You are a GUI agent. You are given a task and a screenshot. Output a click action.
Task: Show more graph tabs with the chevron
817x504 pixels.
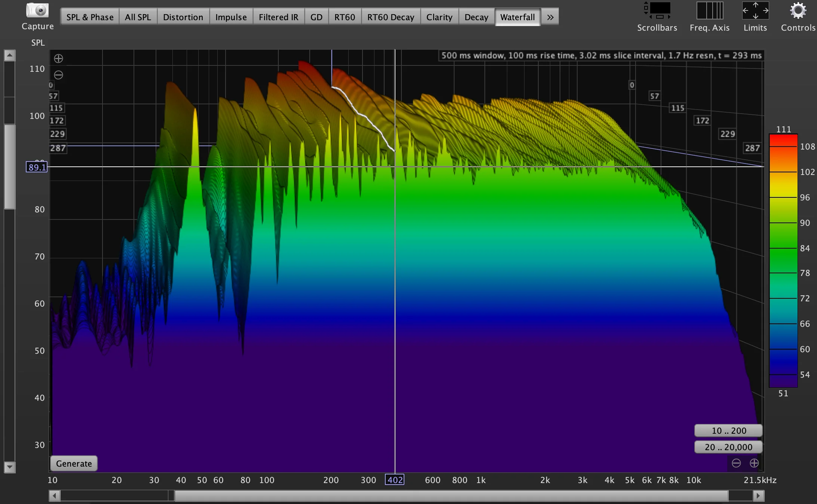(550, 17)
